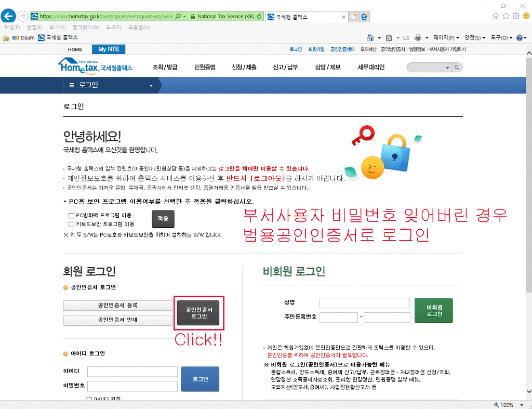This screenshot has width=532, height=409.
Task: Expand the feeds dropdown arrow
Action: coord(397,37)
